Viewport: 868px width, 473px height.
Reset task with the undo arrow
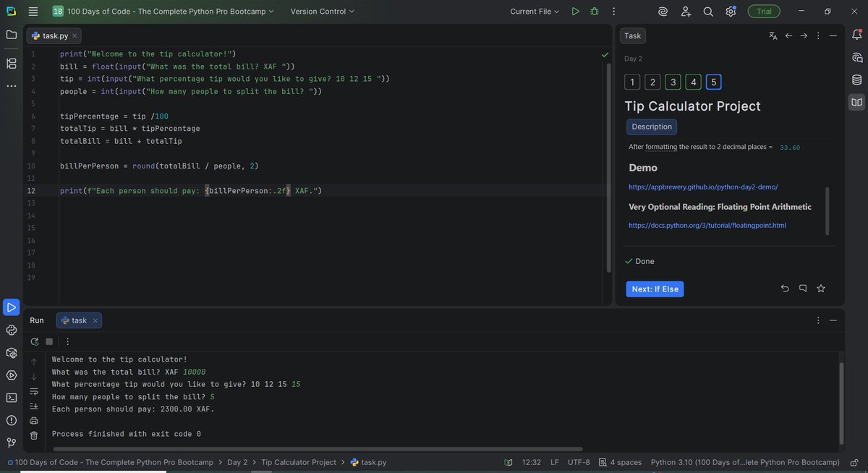(786, 289)
